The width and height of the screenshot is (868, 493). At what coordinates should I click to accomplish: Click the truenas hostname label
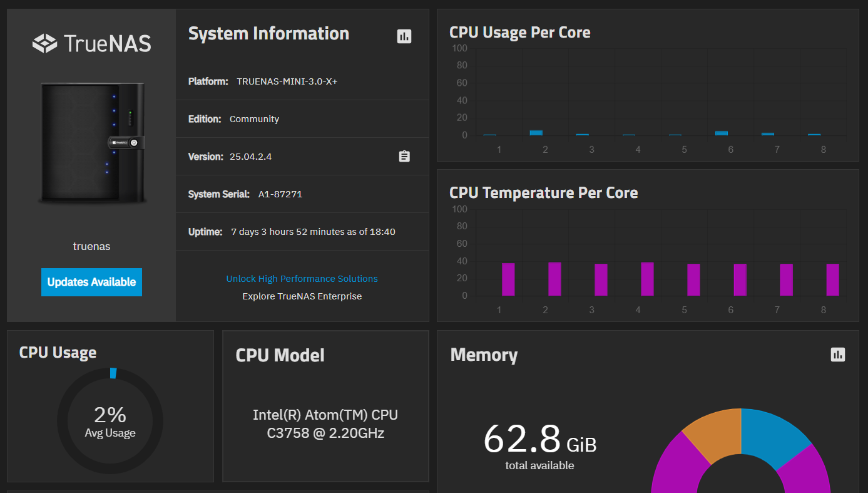[x=91, y=246]
